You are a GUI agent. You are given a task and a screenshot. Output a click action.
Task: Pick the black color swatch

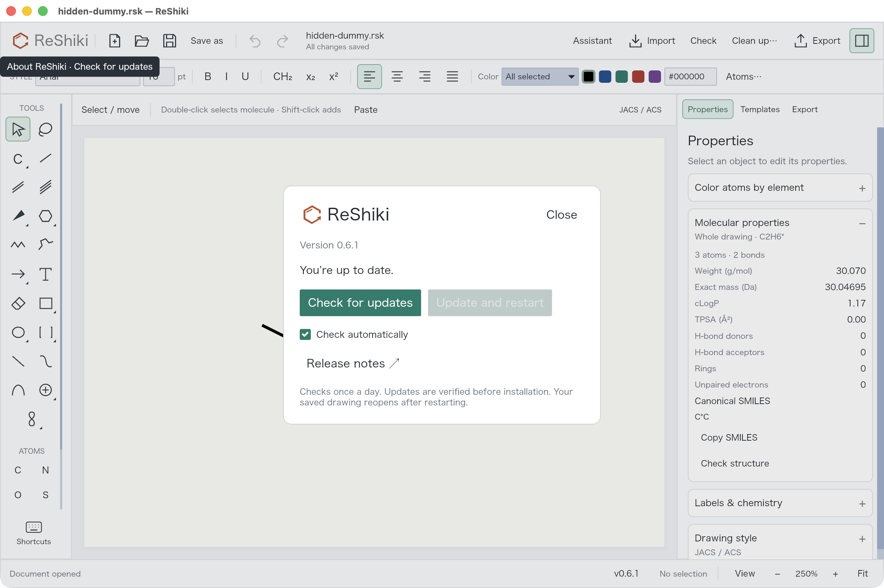tap(588, 77)
